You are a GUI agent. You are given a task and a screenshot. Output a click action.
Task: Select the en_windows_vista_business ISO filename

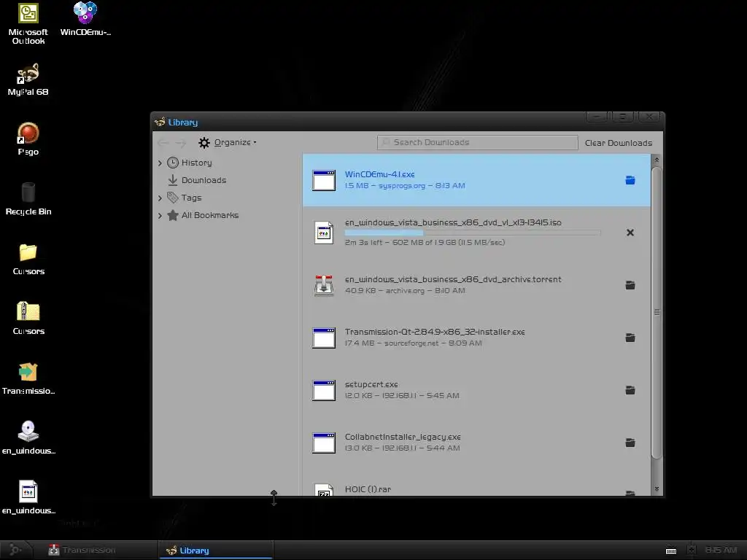point(453,222)
